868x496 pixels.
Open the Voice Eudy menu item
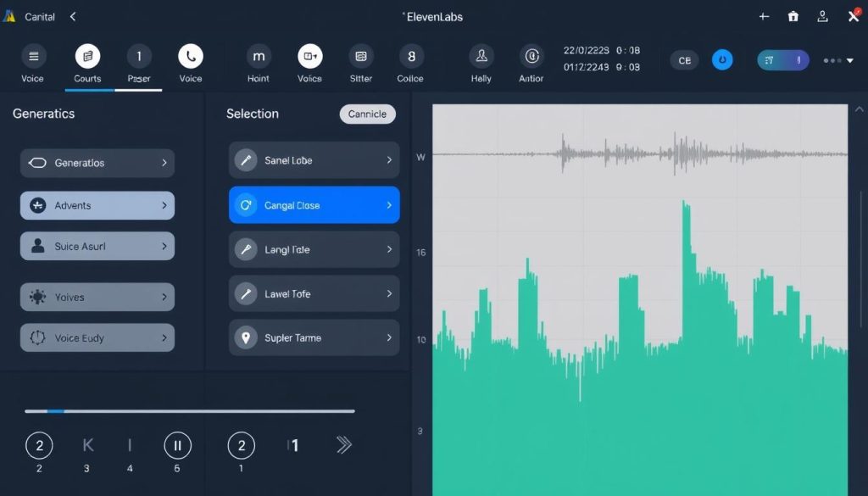pos(97,337)
